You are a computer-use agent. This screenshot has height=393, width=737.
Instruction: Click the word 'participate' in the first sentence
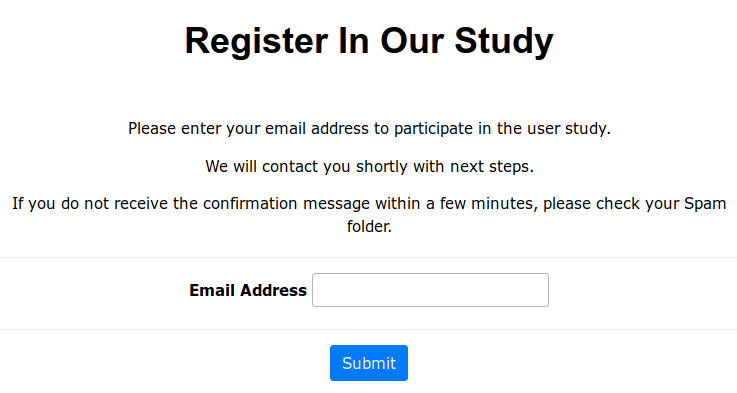point(433,128)
